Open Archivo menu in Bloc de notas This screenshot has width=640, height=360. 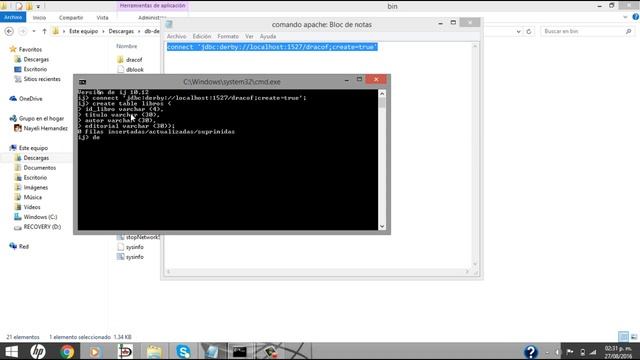[x=176, y=36]
